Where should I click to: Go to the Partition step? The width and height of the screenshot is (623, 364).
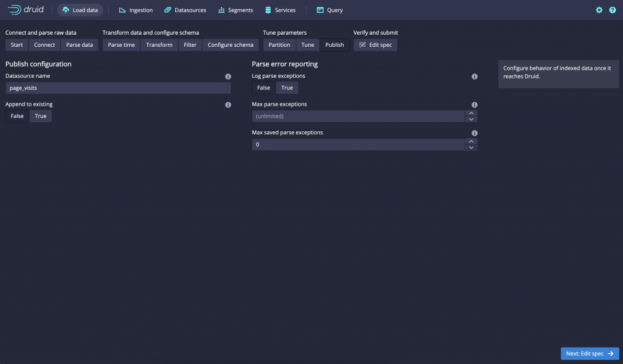click(x=279, y=44)
